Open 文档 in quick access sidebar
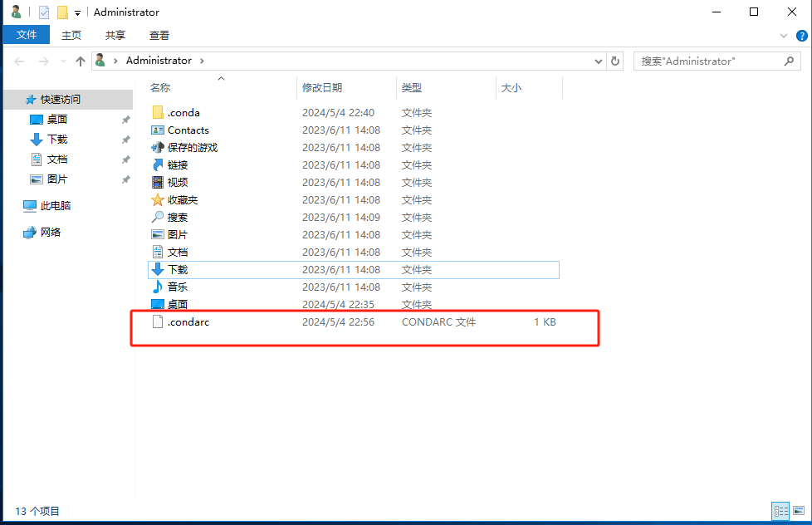This screenshot has height=525, width=812. pos(57,159)
